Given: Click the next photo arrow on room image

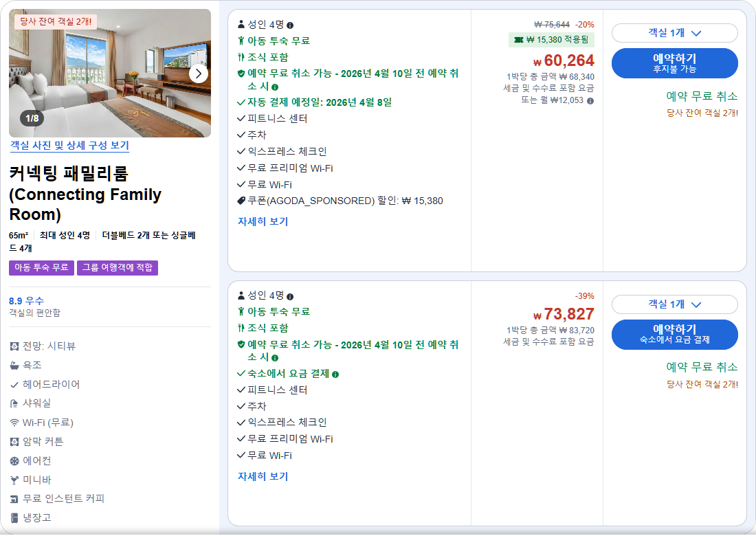Looking at the screenshot, I should (199, 74).
